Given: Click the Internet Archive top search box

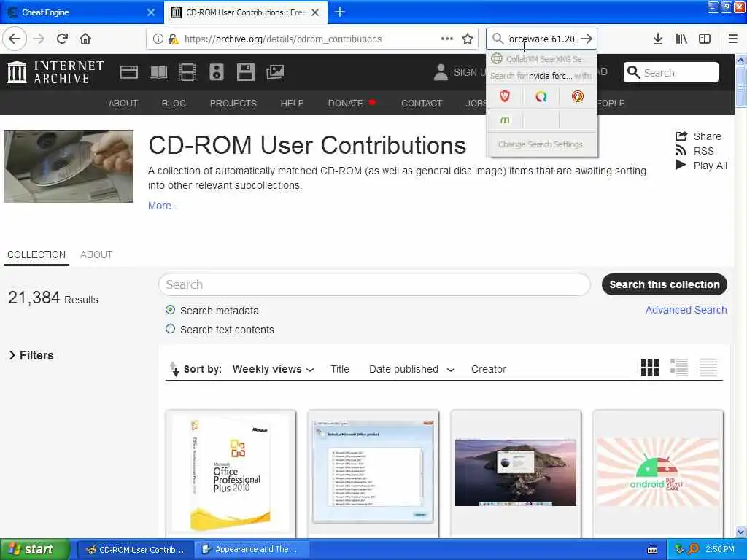Looking at the screenshot, I should tap(671, 72).
